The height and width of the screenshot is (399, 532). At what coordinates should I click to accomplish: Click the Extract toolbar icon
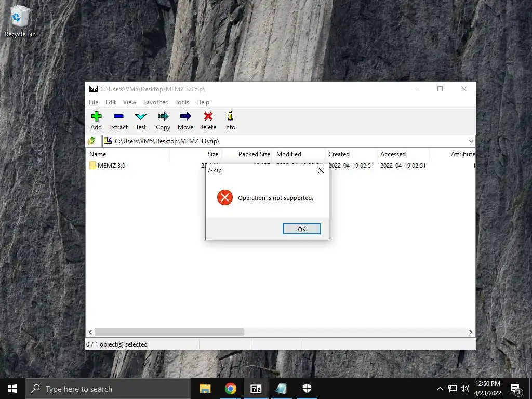coord(118,116)
